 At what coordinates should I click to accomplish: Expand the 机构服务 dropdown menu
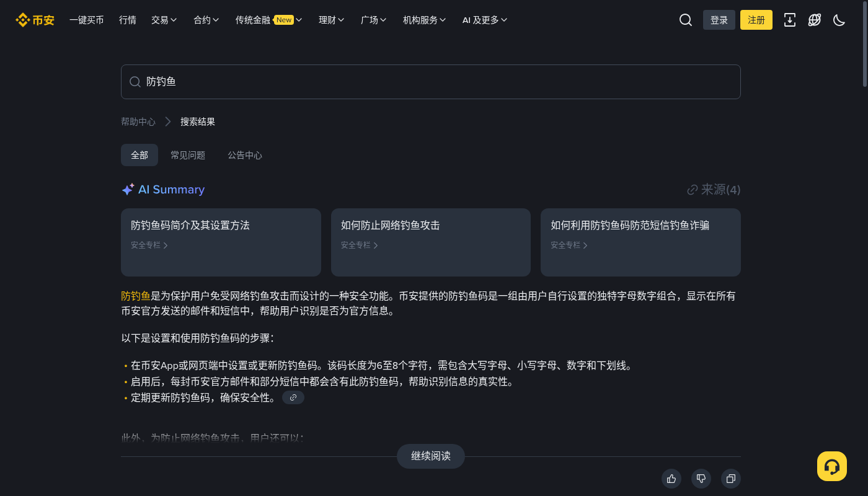coord(425,20)
